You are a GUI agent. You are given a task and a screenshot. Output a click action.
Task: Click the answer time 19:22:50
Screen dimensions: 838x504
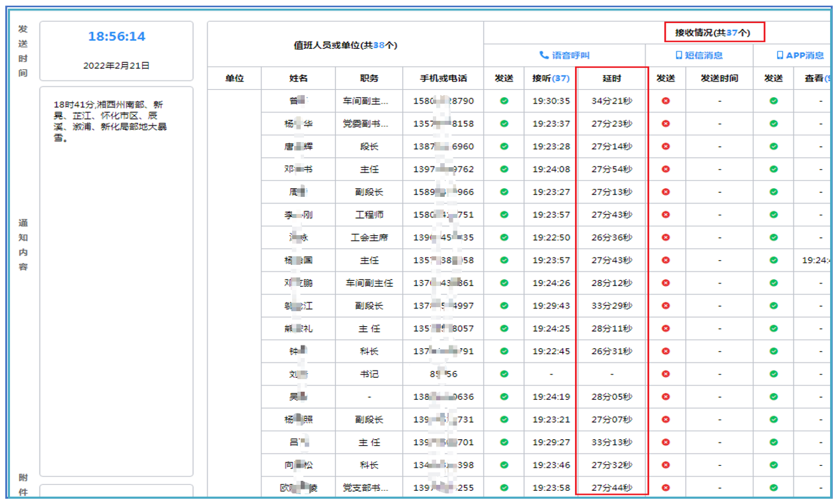(x=551, y=237)
